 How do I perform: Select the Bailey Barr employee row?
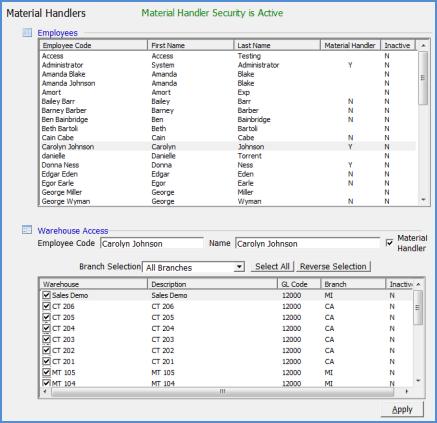pyautogui.click(x=228, y=101)
